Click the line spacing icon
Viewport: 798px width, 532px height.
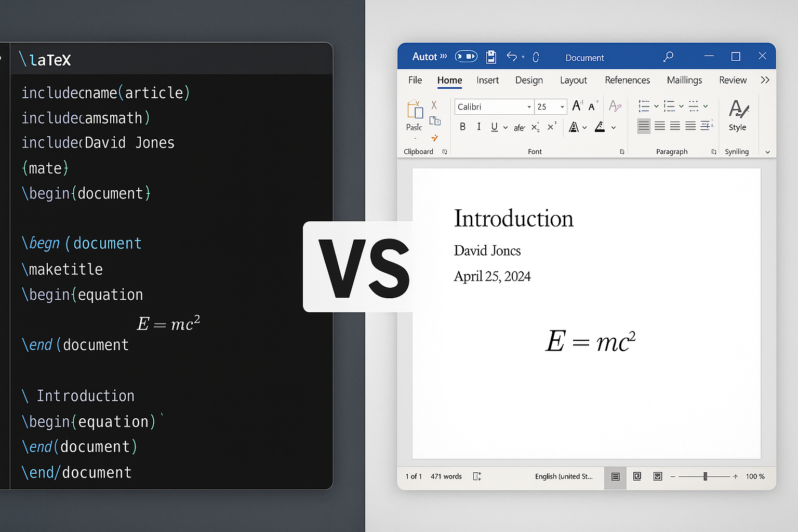point(707,126)
